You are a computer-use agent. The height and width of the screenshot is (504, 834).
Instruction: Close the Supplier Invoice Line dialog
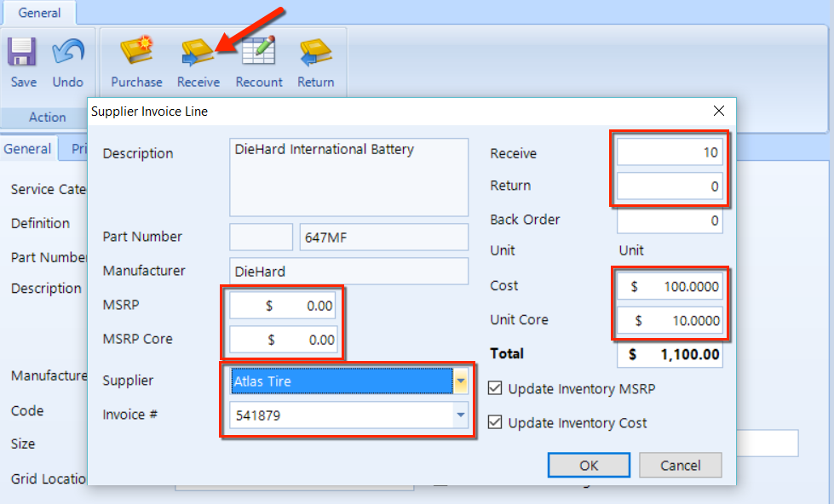pyautogui.click(x=719, y=111)
